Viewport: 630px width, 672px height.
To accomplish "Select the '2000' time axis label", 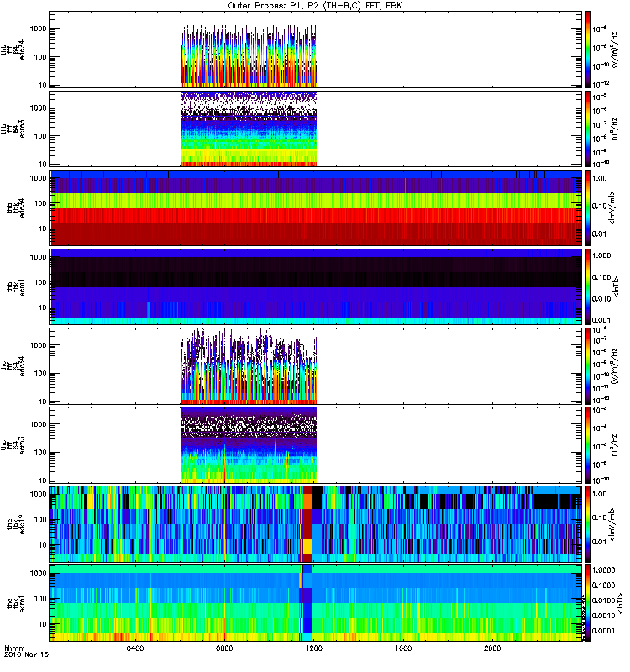I will tap(492, 648).
